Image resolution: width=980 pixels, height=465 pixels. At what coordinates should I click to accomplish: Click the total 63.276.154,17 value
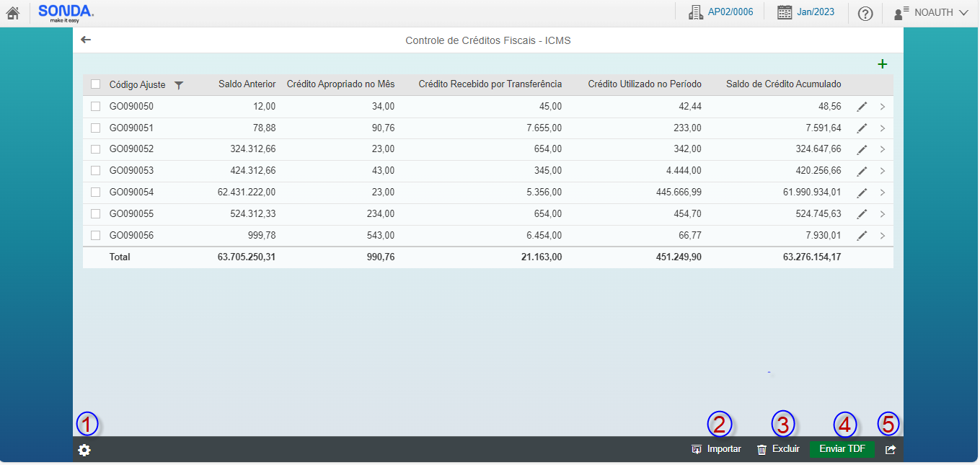(x=812, y=257)
